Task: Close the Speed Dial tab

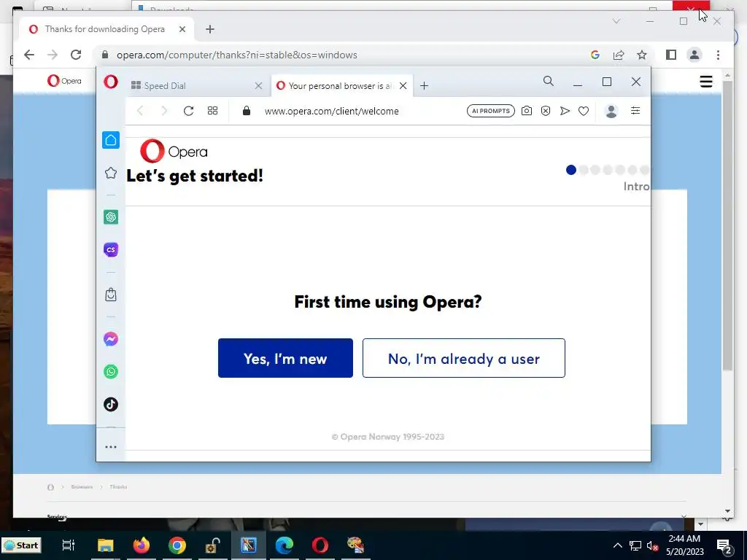Action: coord(259,86)
